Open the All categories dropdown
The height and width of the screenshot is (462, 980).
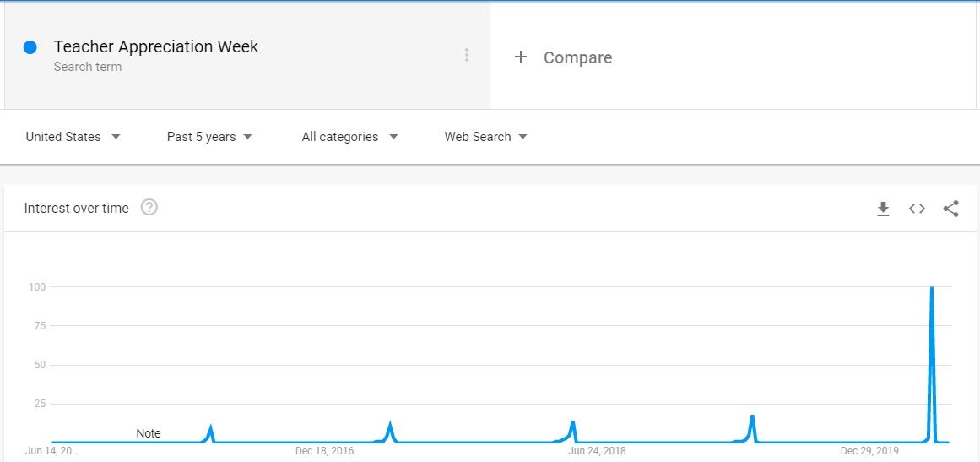click(349, 137)
